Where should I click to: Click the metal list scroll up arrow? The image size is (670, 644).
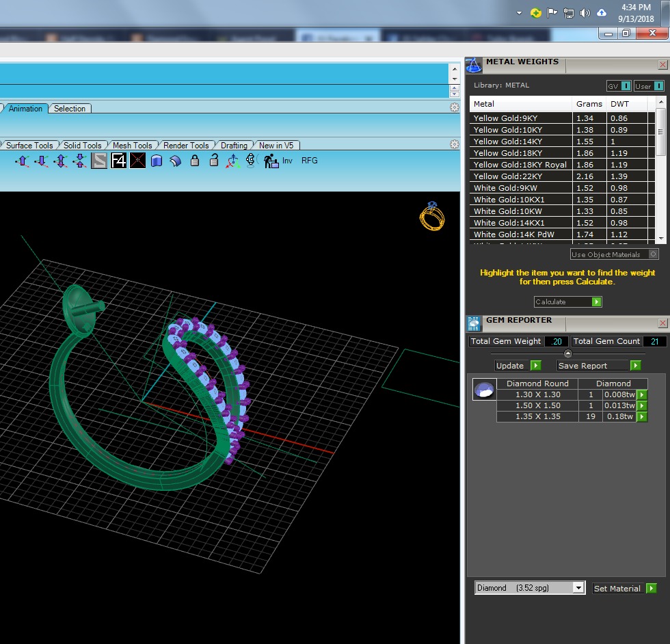661,102
